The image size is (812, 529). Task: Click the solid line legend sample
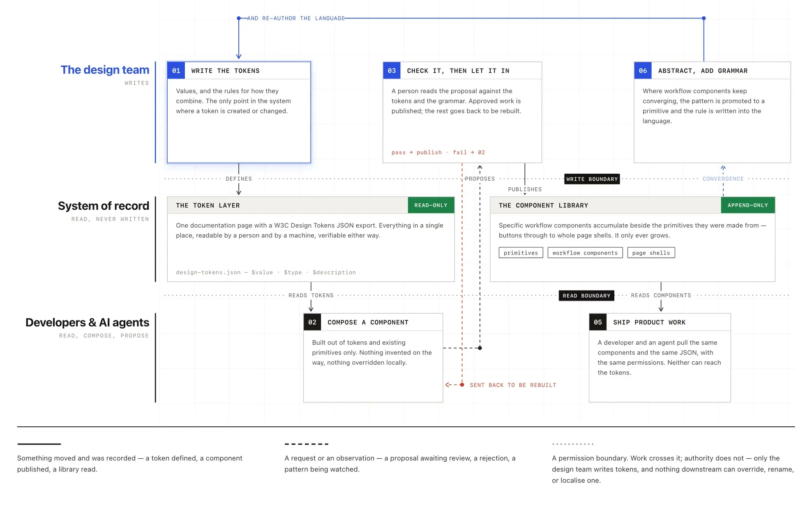(x=39, y=444)
